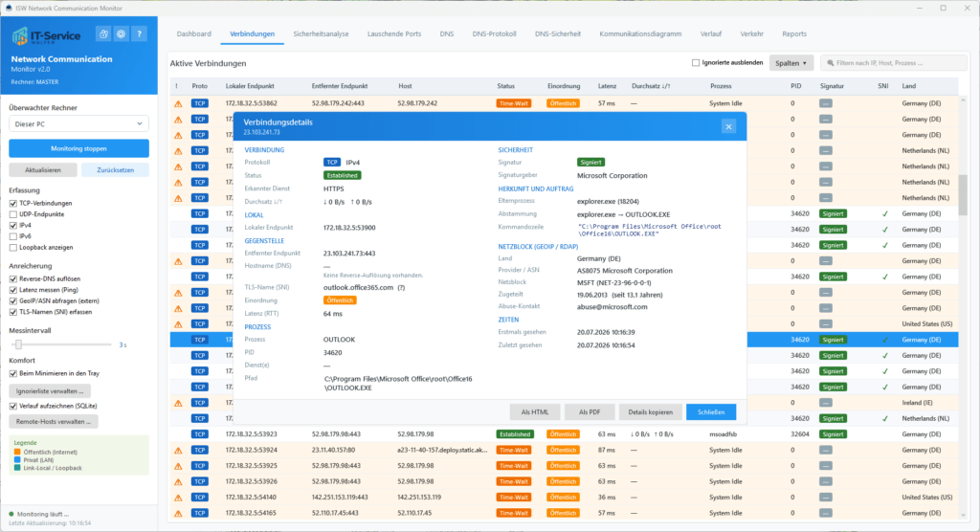980x532 pixels.
Task: Open the Überwachter Rechner dropdown
Action: 78,123
